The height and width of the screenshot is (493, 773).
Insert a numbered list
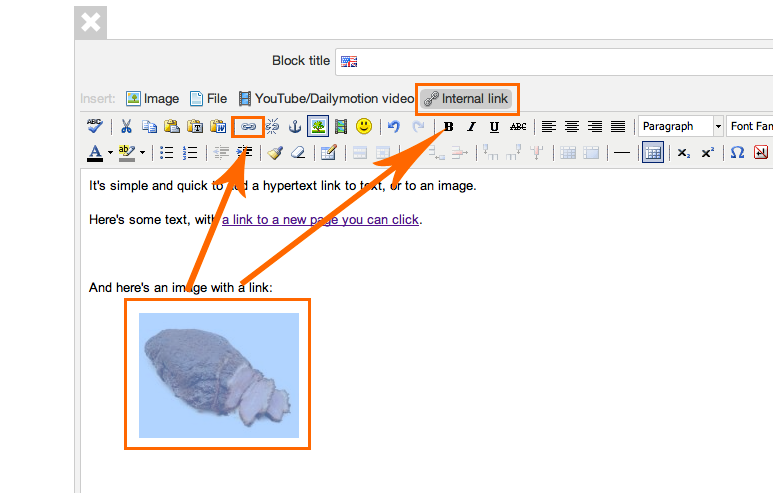[190, 153]
